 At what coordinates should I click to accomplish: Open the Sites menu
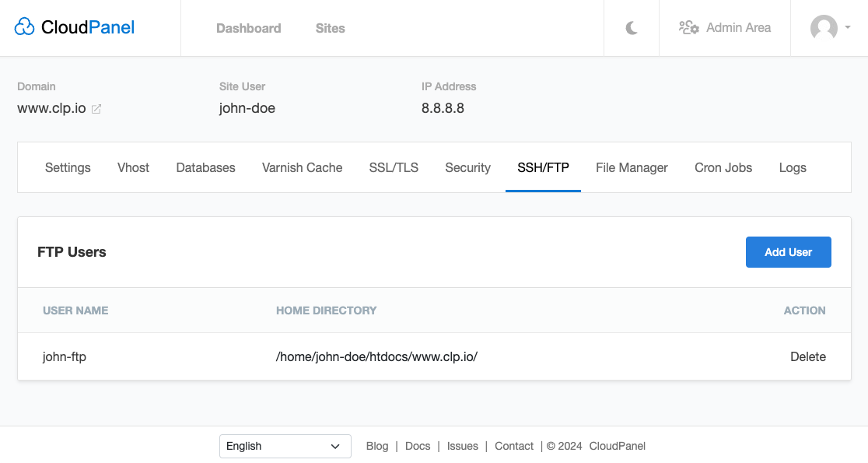coord(330,28)
